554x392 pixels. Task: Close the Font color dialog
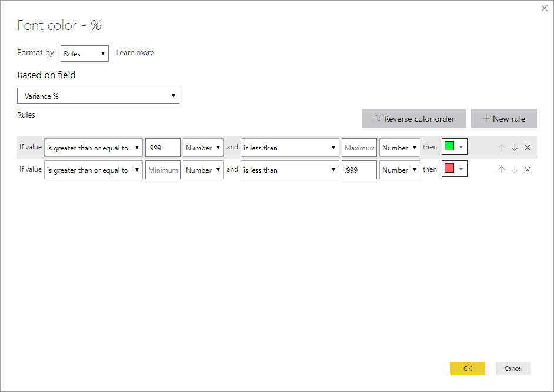545,8
